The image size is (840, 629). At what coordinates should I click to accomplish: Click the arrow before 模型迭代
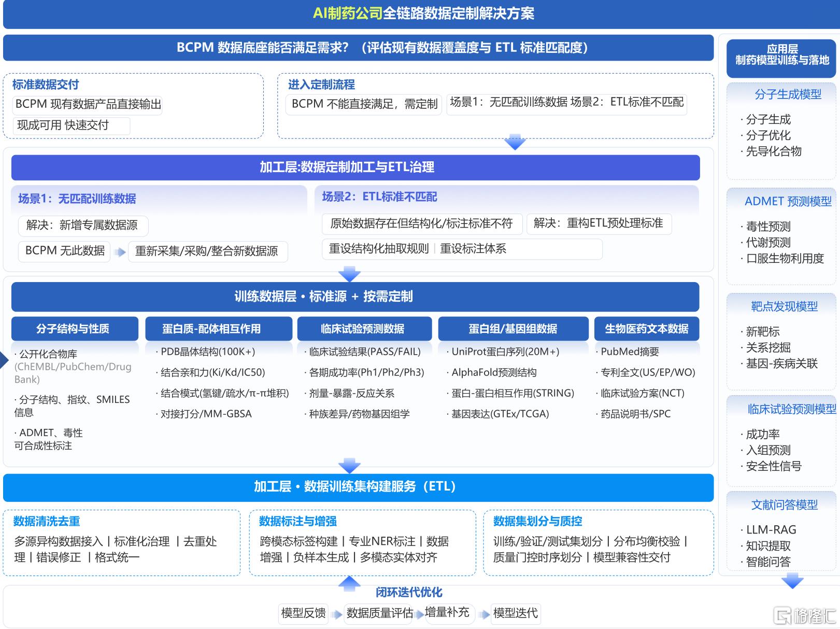(485, 614)
